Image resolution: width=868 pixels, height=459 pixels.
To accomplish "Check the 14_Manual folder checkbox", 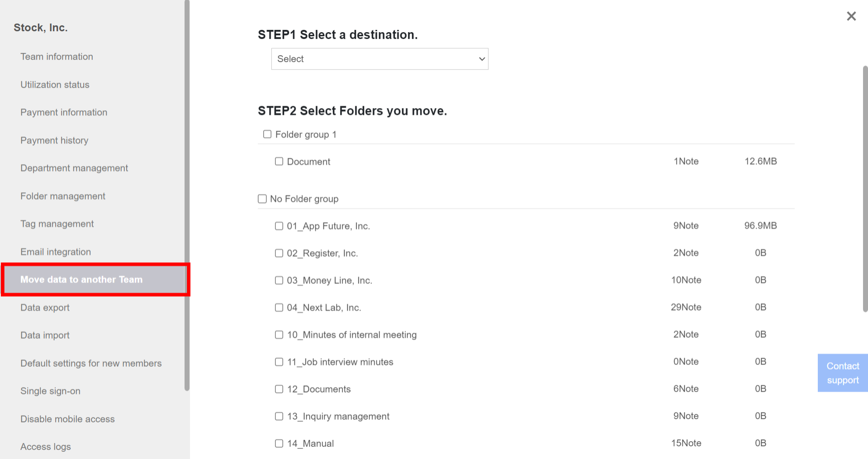I will (279, 444).
